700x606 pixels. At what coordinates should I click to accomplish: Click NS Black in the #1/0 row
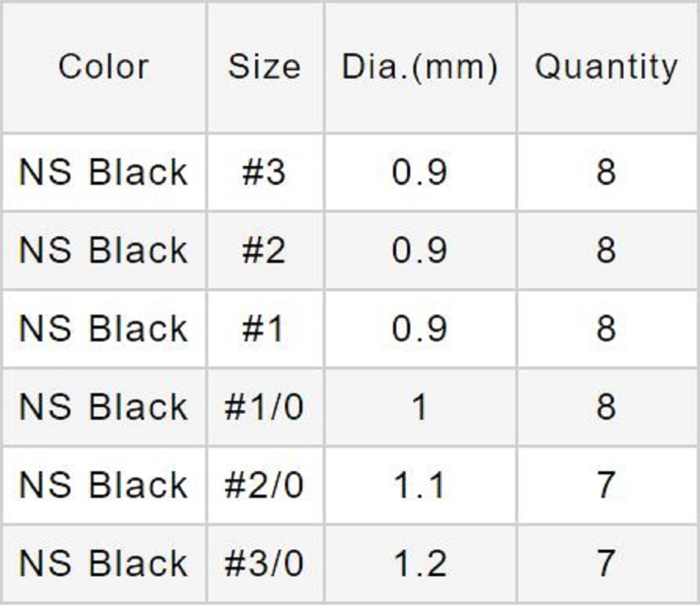tap(104, 407)
